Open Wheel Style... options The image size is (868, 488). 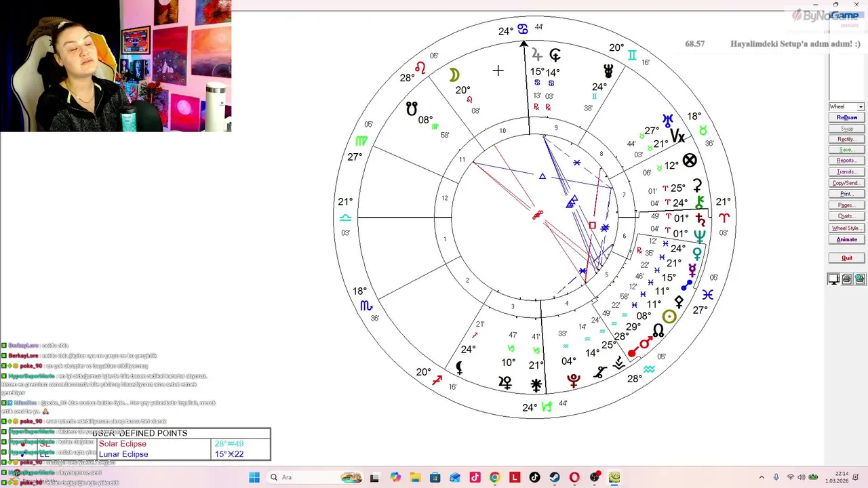[x=846, y=228]
